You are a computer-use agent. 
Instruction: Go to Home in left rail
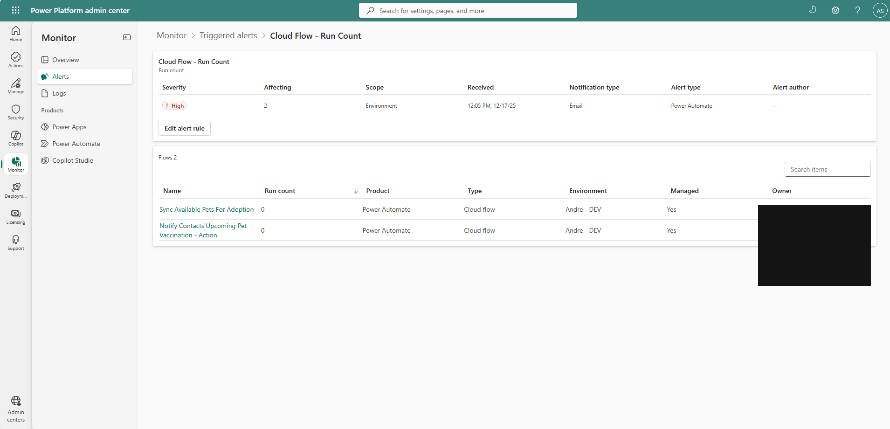click(x=16, y=33)
